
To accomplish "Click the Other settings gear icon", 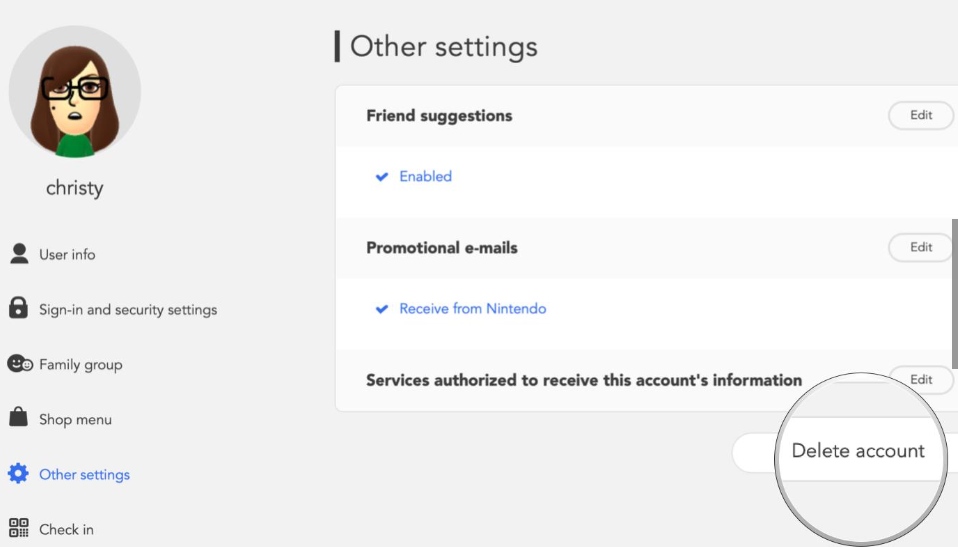I will [x=18, y=474].
